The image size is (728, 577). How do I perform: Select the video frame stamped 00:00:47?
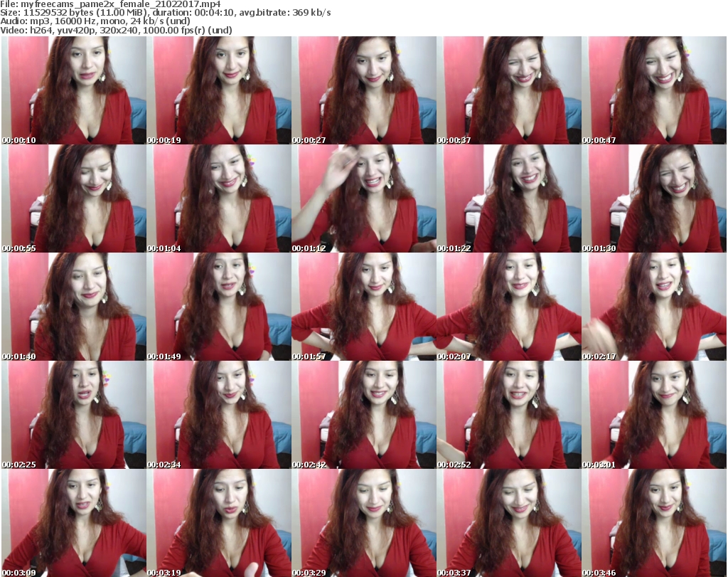(654, 90)
